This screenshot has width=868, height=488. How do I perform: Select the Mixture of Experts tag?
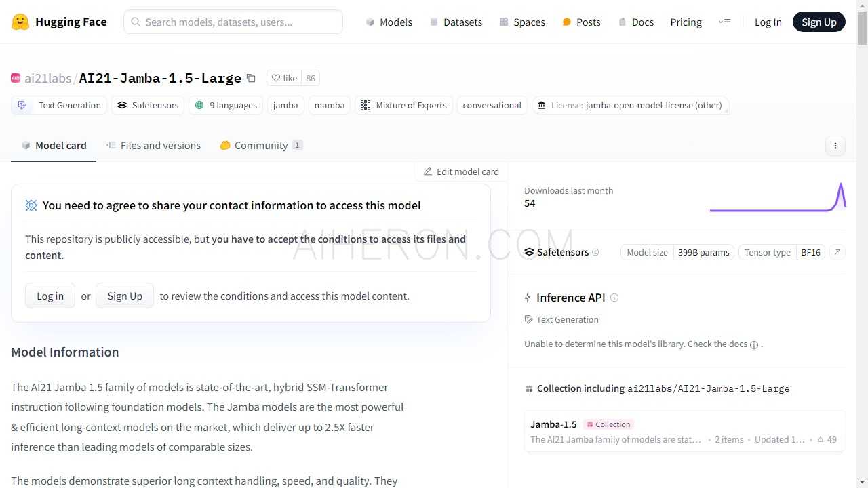click(x=403, y=105)
